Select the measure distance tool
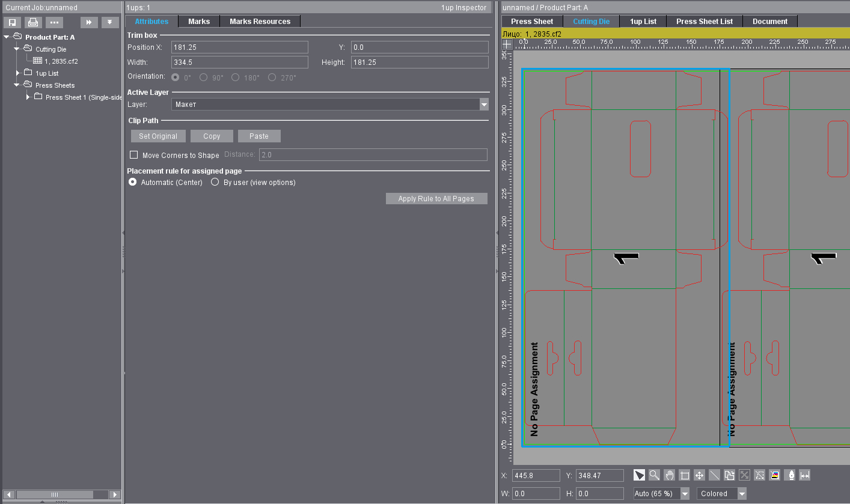The width and height of the screenshot is (850, 504). point(805,475)
